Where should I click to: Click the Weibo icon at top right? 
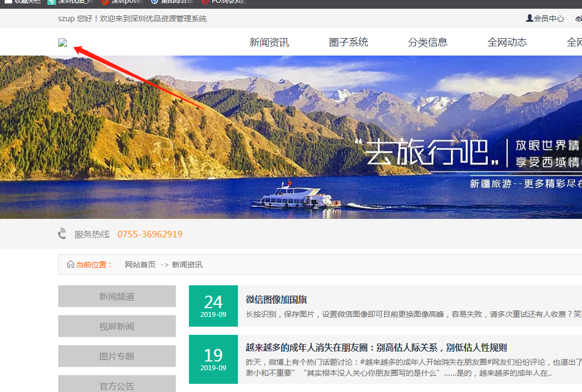tap(578, 19)
